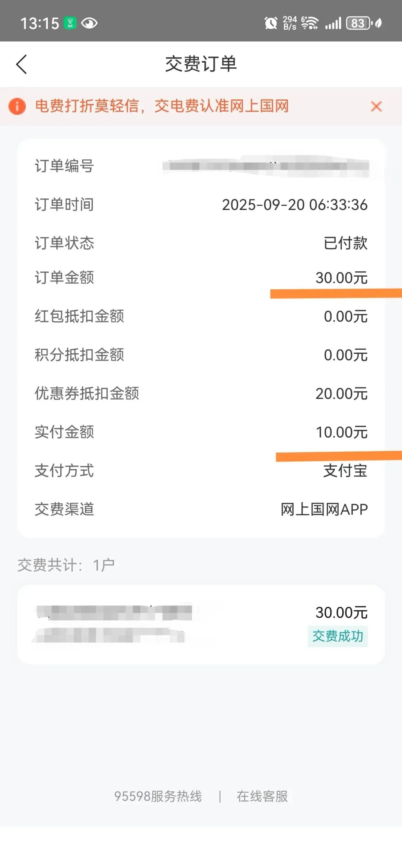
Task: Tap the Wi-Fi status icon
Action: tap(310, 23)
